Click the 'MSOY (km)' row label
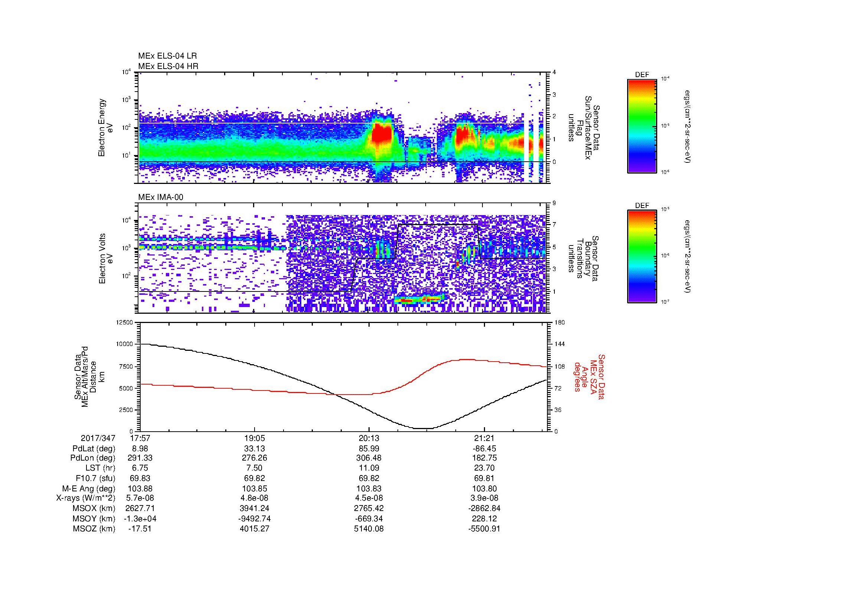Screen dimensions: 868x613 click(x=94, y=518)
